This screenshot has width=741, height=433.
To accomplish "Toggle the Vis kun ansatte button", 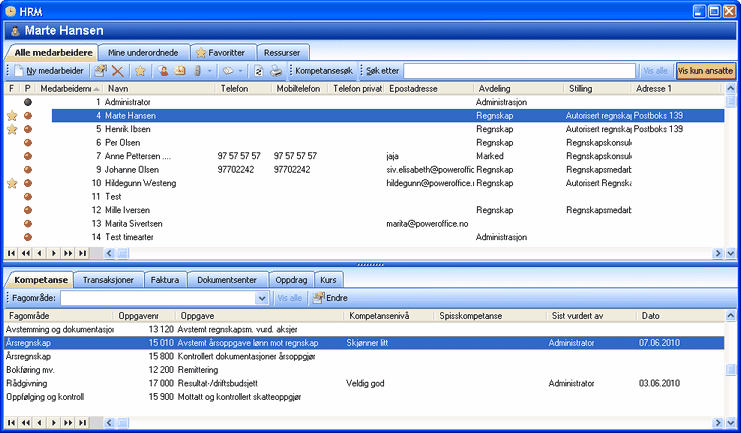I will point(706,71).
